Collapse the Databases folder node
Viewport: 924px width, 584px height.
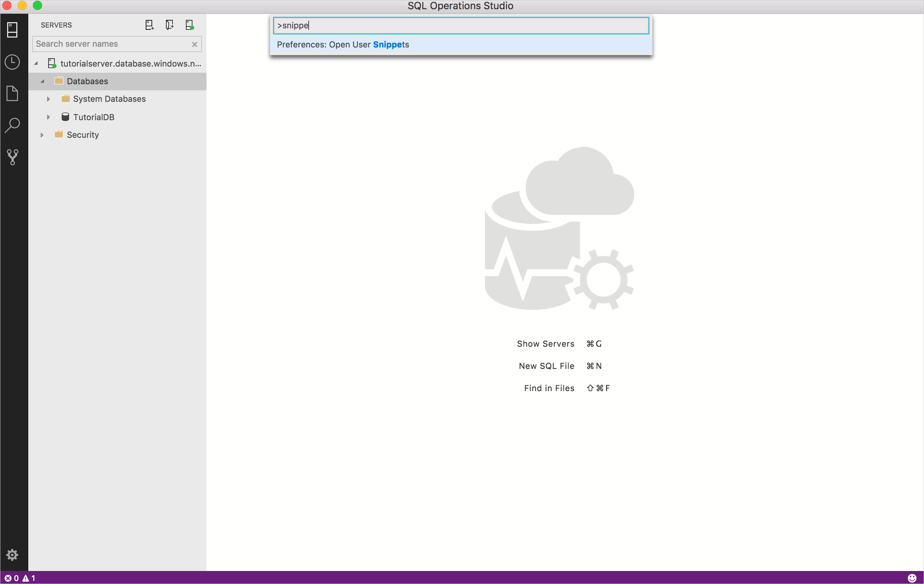pyautogui.click(x=42, y=81)
